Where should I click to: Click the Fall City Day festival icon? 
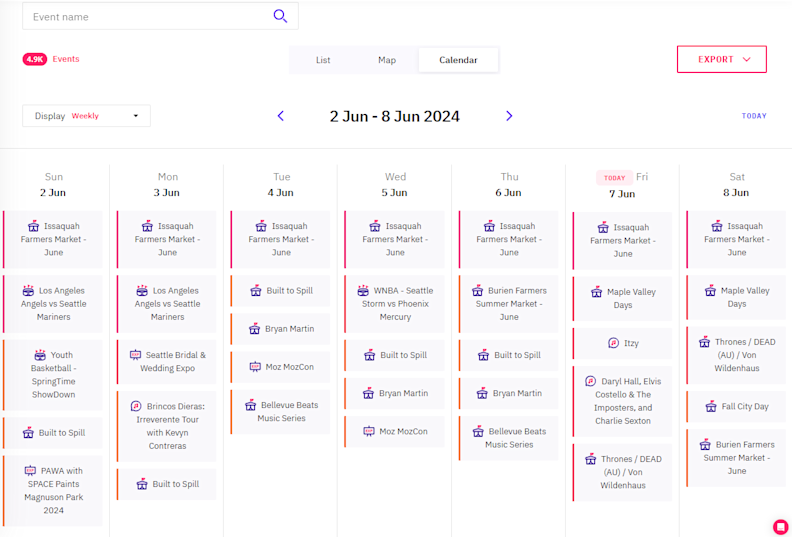point(711,407)
